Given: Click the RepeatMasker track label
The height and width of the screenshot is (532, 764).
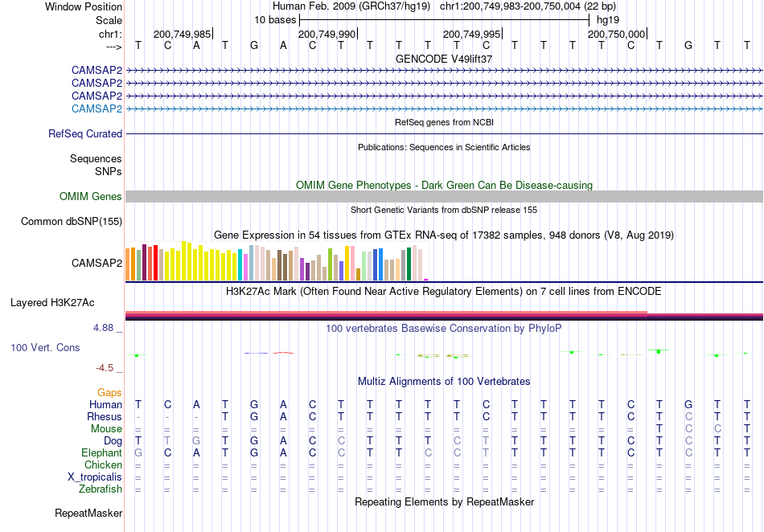Looking at the screenshot, I should pyautogui.click(x=88, y=513).
